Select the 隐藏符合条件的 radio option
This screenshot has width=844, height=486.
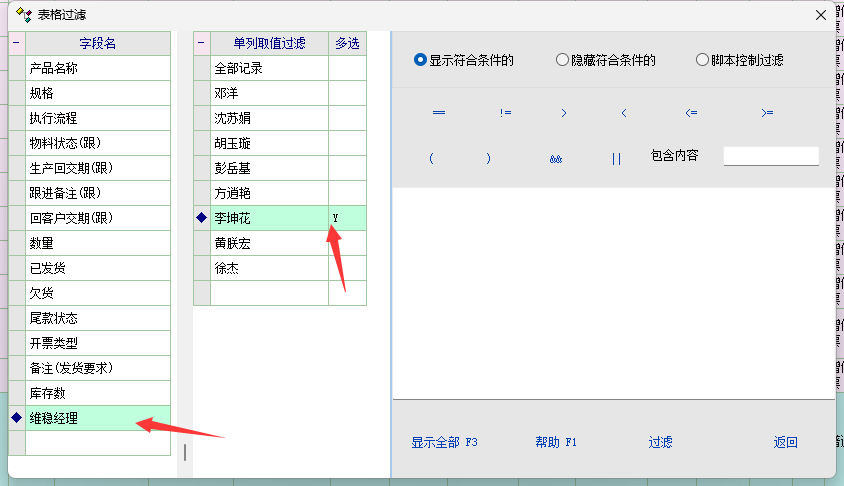point(563,60)
